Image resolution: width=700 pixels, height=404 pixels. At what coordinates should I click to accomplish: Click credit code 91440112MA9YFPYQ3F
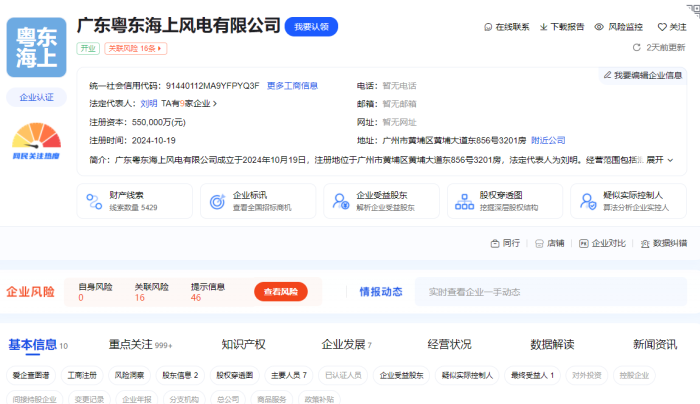click(x=212, y=86)
